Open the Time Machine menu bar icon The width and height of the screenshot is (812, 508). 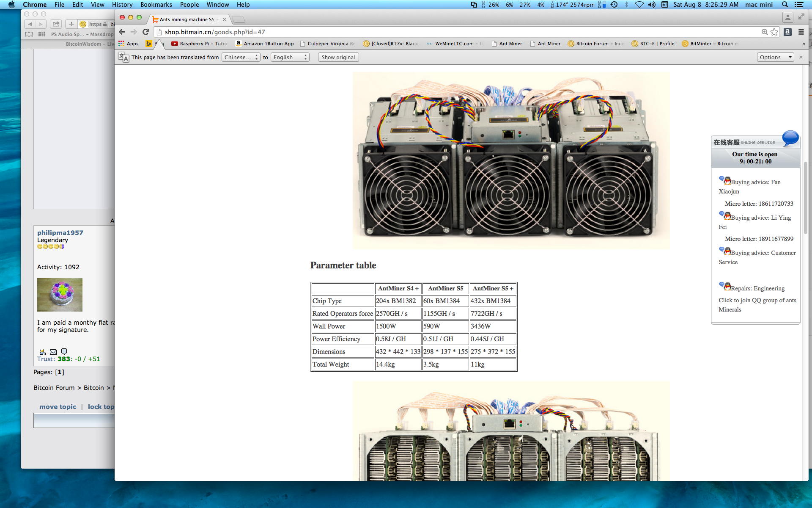point(614,5)
